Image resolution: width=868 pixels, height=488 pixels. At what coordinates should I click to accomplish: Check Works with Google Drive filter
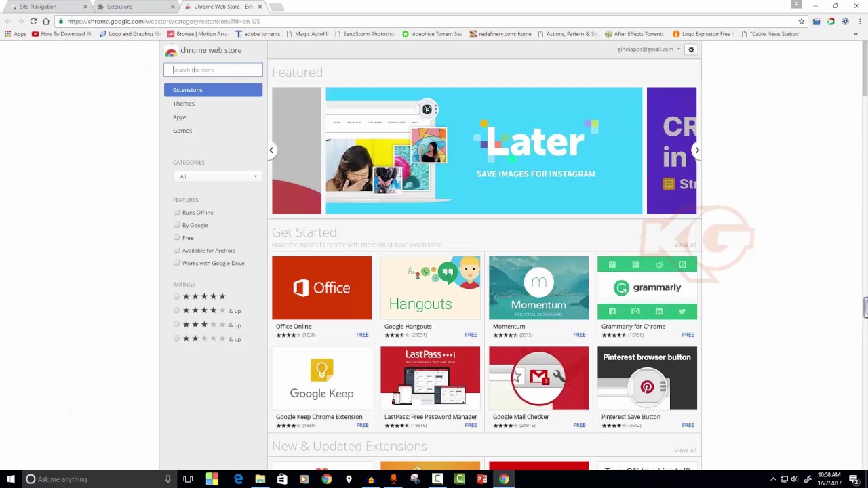click(x=177, y=262)
